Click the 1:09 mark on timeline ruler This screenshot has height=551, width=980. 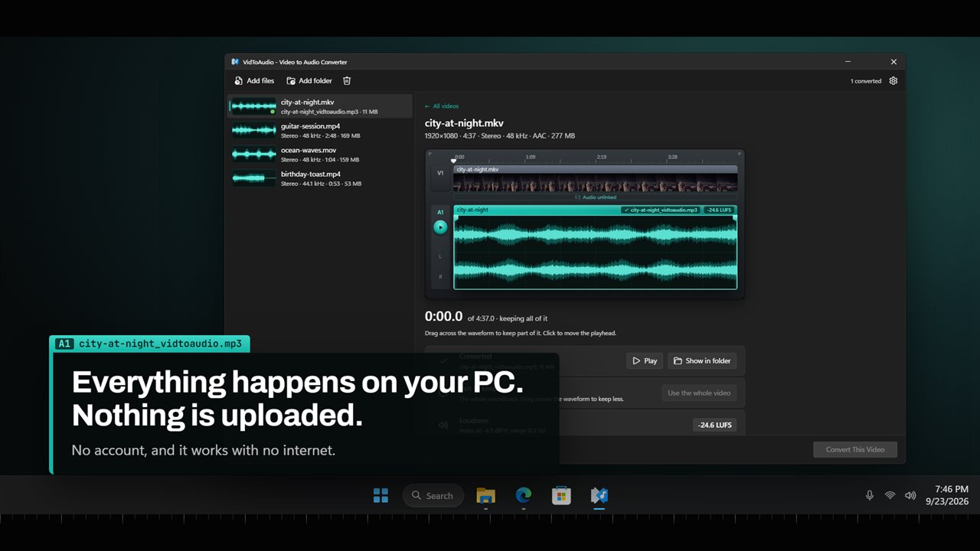(x=530, y=157)
